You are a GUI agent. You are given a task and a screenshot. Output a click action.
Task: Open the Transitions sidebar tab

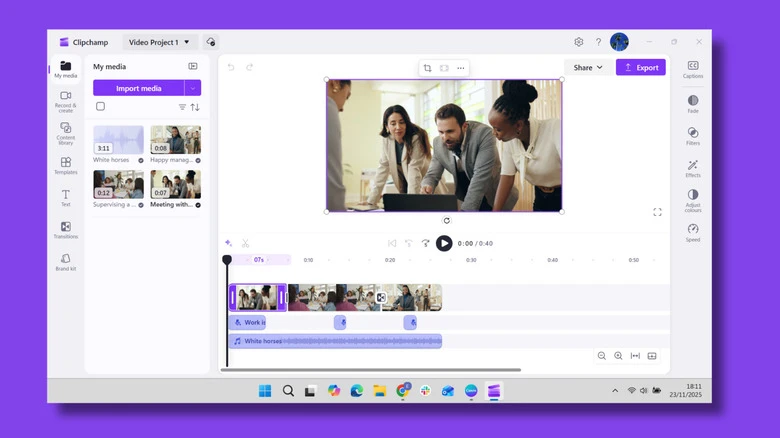66,230
